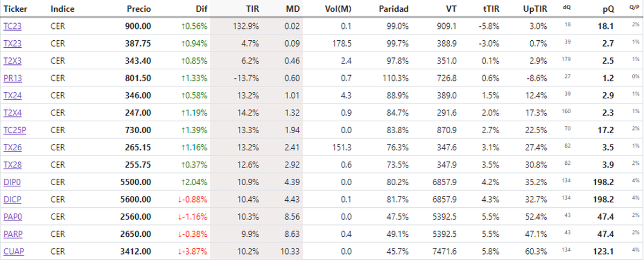
Task: Click the TC25P ticker link
Action: pyautogui.click(x=14, y=130)
